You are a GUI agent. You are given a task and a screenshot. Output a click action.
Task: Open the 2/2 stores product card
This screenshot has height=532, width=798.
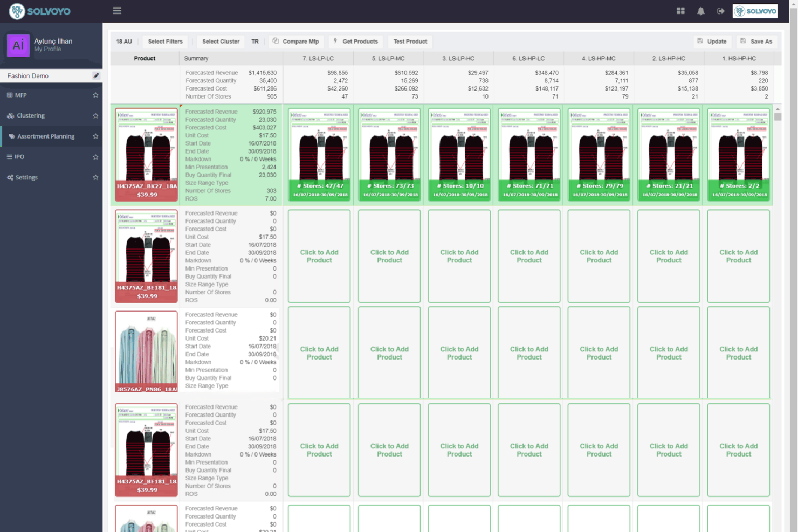tap(739, 155)
